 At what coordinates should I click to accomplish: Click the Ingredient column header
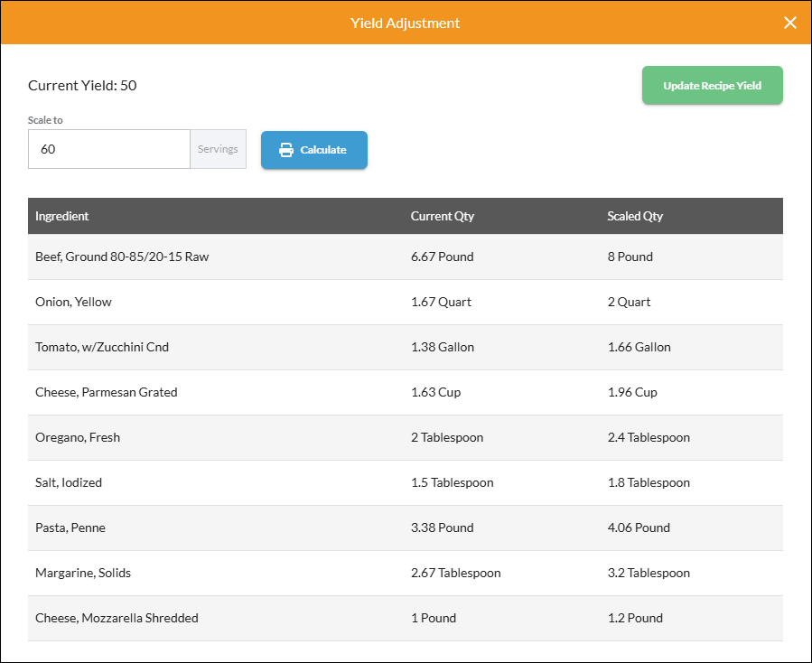tap(61, 216)
